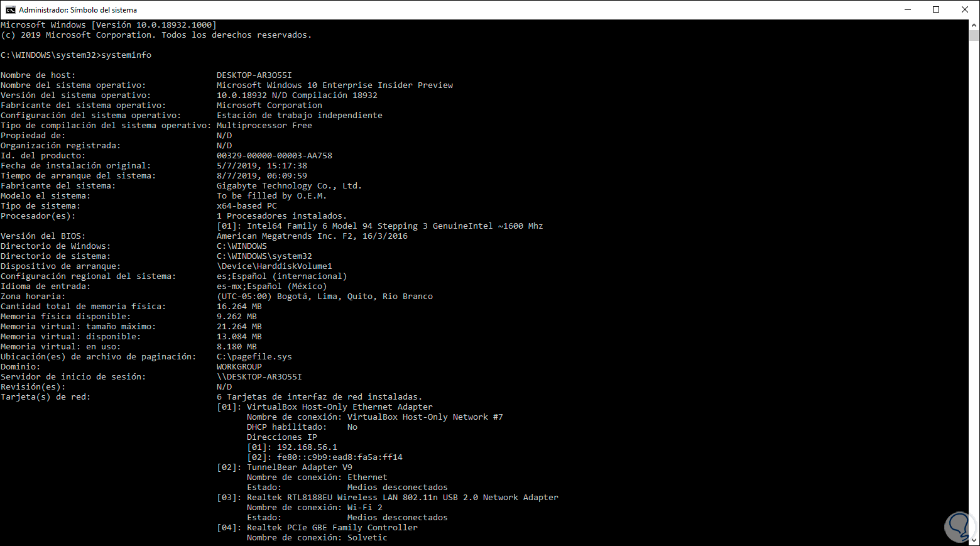Click the available physical memory '9.262 MB'

237,317
